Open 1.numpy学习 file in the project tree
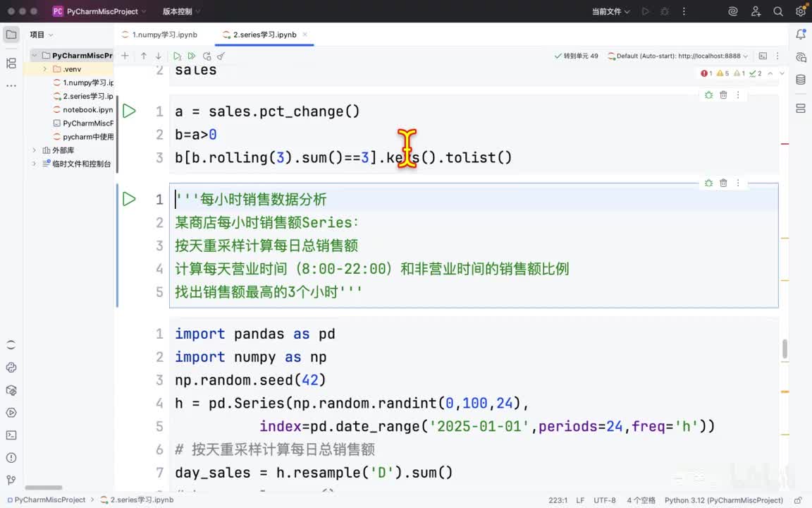 [83, 83]
